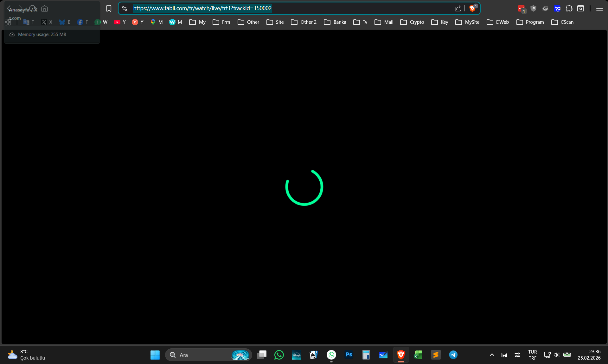Click the tab search icon
The height and width of the screenshot is (364, 608).
point(580,9)
